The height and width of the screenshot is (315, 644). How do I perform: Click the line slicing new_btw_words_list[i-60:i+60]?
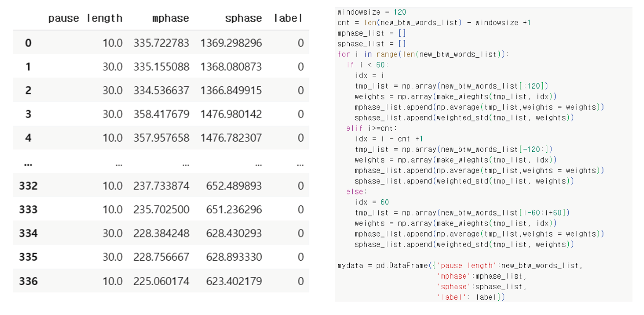click(x=462, y=213)
